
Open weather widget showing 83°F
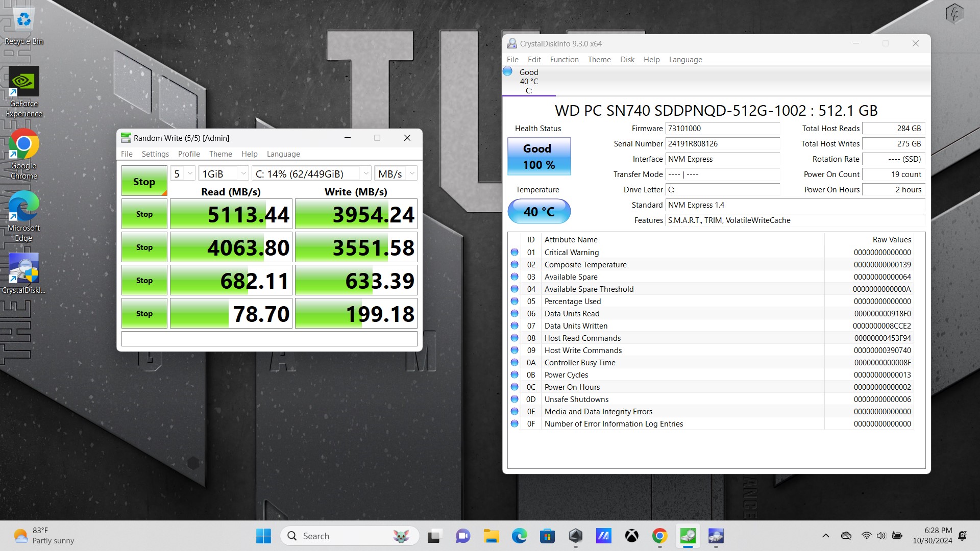click(x=44, y=536)
